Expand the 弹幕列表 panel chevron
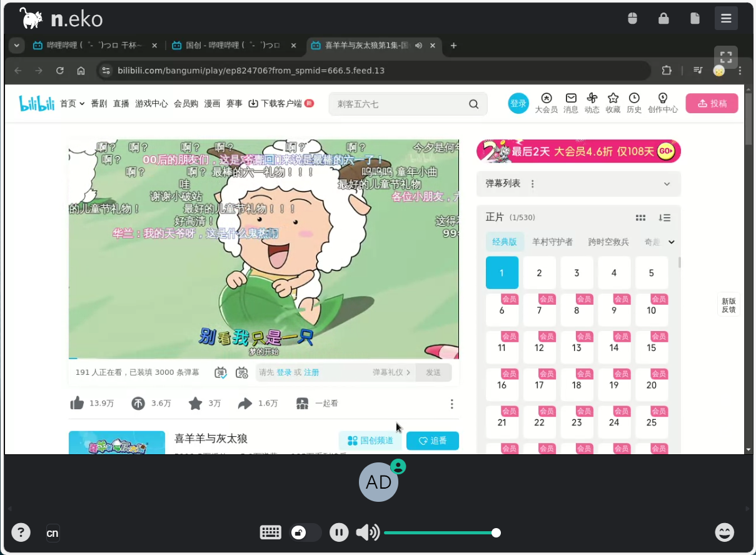 coord(667,184)
